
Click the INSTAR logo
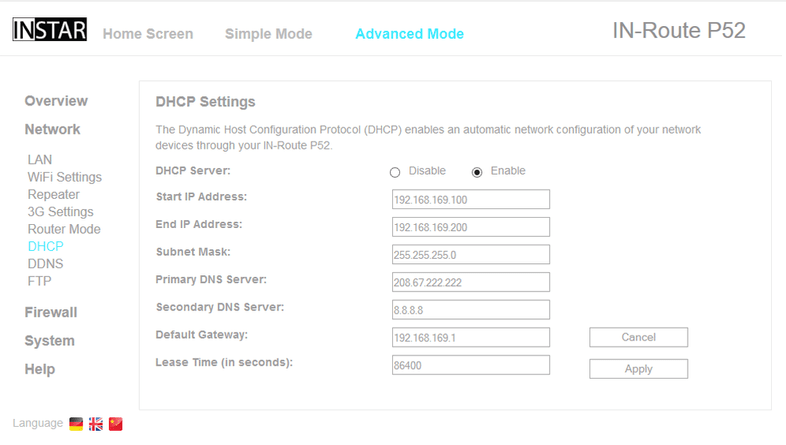50,30
